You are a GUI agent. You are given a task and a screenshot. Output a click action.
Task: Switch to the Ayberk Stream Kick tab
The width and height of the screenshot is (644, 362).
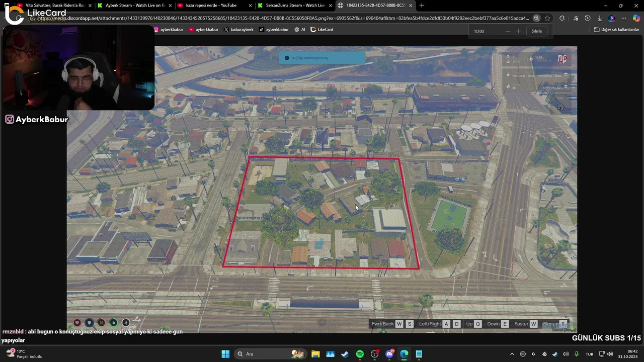click(x=134, y=6)
